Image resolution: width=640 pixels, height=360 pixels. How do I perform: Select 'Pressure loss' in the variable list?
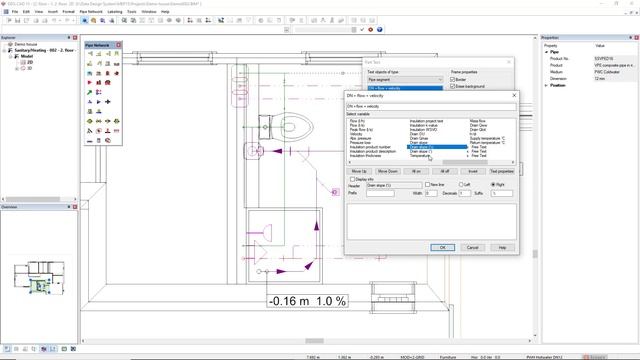click(x=360, y=143)
